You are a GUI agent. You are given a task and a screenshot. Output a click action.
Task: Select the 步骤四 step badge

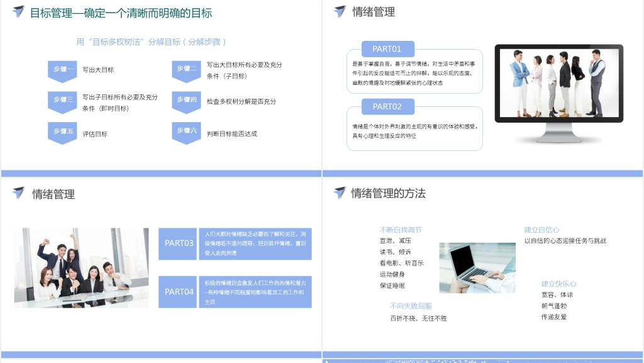186,101
